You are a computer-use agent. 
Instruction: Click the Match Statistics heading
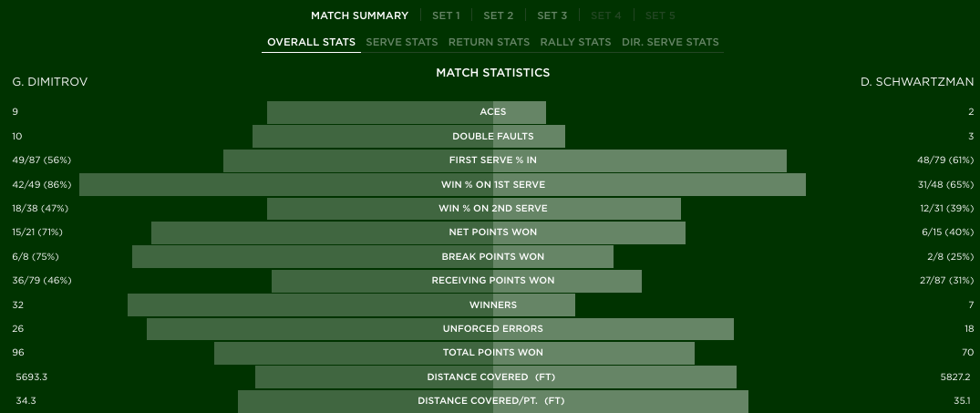point(493,72)
